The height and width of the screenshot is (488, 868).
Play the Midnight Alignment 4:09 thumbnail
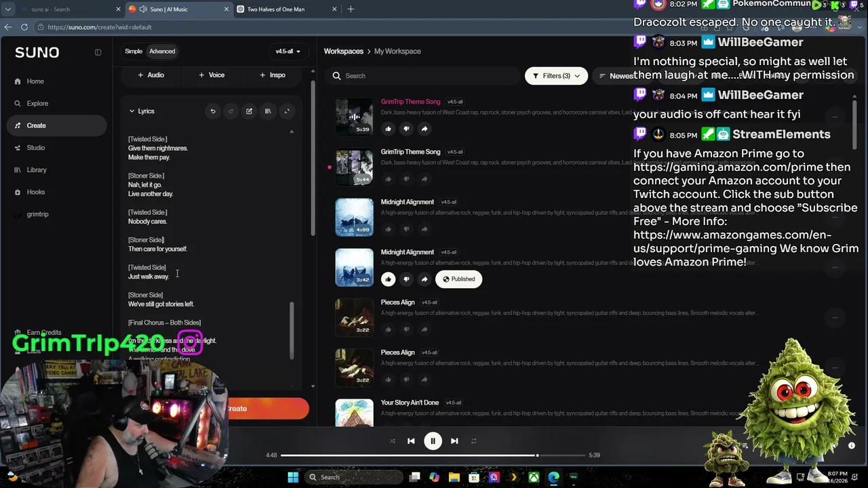354,217
